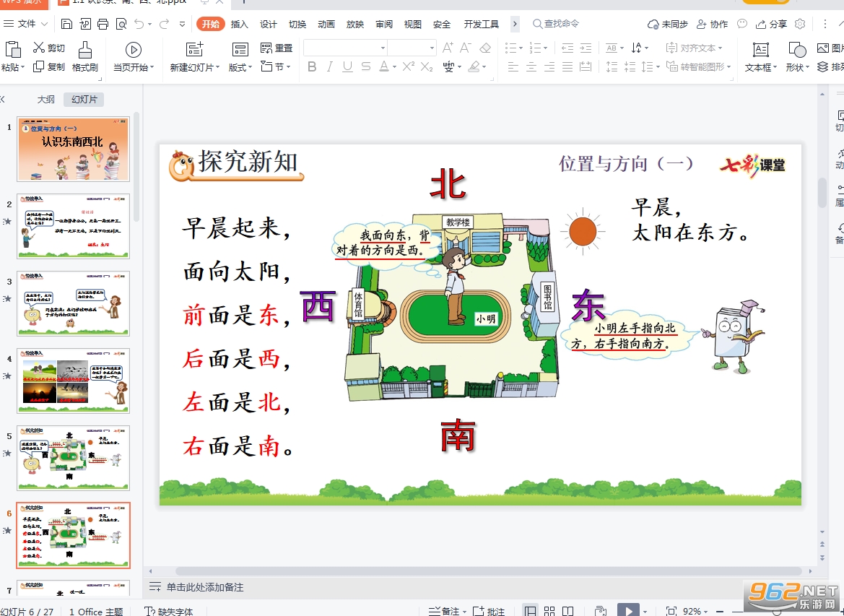Click the Print icon in quick toolbar

coord(103,24)
